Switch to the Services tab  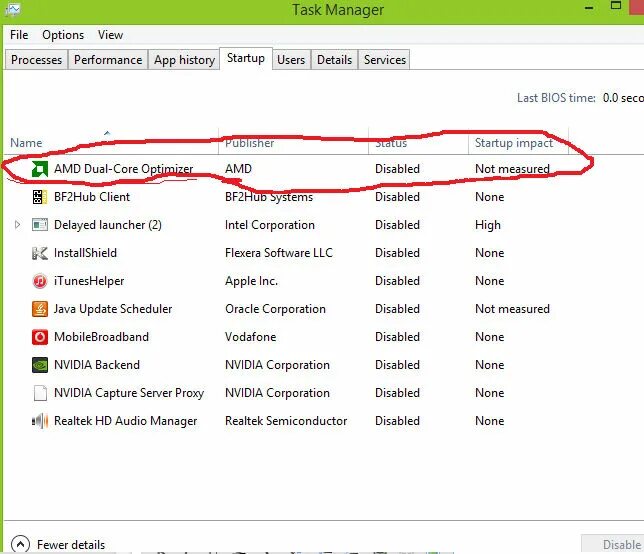(x=385, y=60)
